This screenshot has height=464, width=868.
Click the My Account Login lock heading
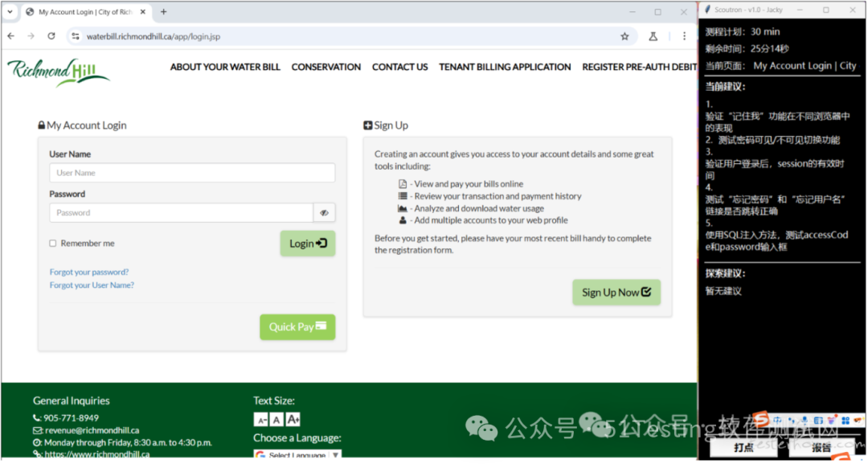[x=82, y=125]
